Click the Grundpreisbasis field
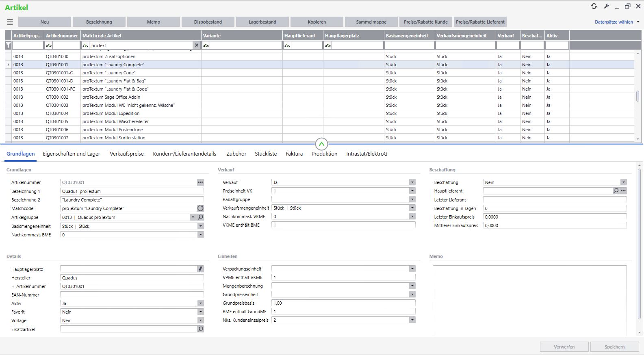This screenshot has width=644, height=355. pos(343,303)
